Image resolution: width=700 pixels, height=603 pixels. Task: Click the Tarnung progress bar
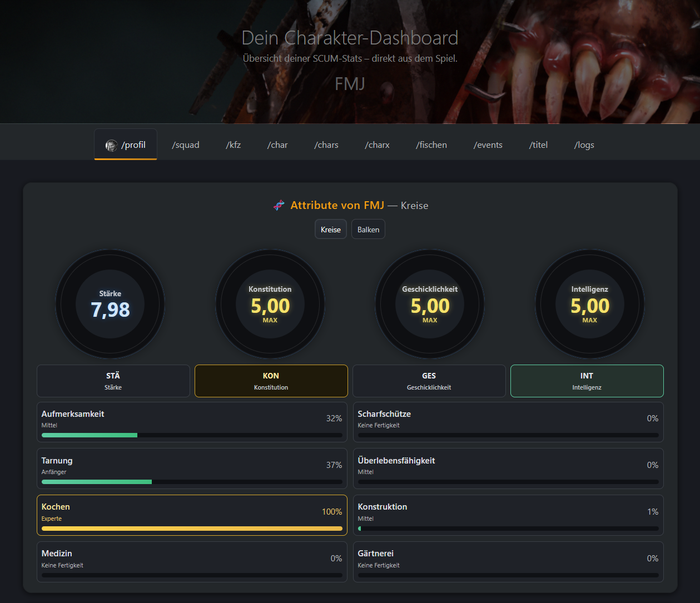click(x=192, y=482)
